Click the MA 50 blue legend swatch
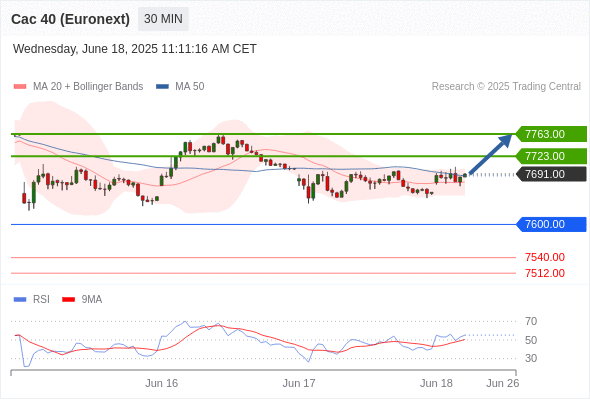Viewport: 590px width, 400px height. tap(162, 87)
